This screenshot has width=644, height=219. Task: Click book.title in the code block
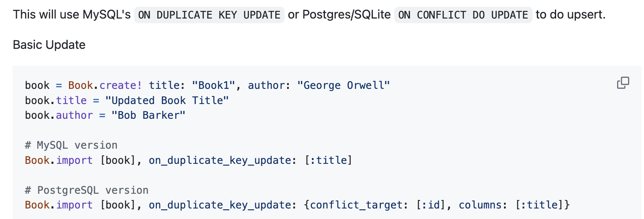point(56,100)
